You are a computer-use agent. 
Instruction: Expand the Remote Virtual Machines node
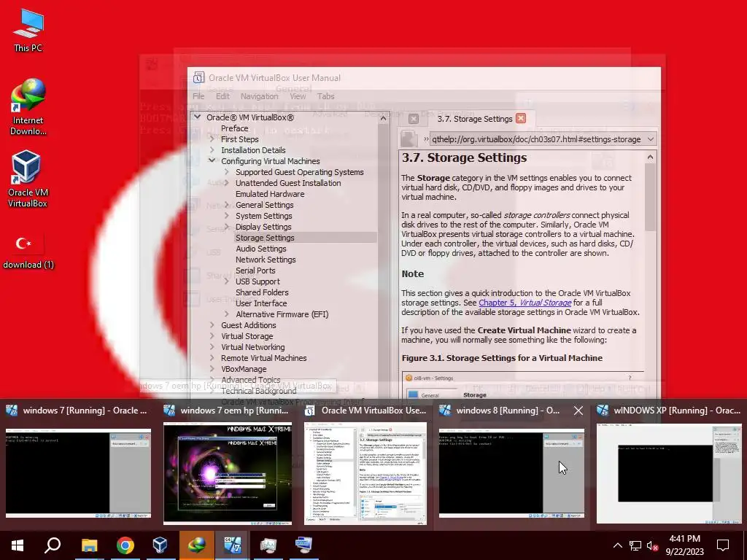[x=212, y=358]
